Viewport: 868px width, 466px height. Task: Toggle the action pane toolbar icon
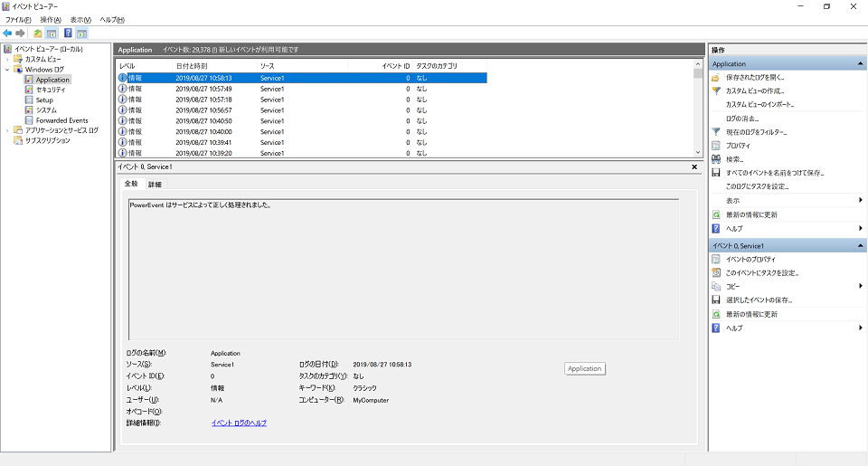click(x=82, y=33)
